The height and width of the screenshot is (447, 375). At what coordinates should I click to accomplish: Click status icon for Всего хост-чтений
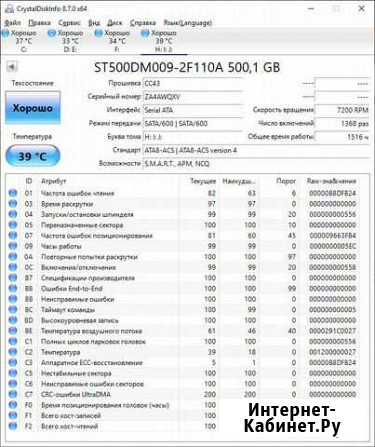click(13, 426)
